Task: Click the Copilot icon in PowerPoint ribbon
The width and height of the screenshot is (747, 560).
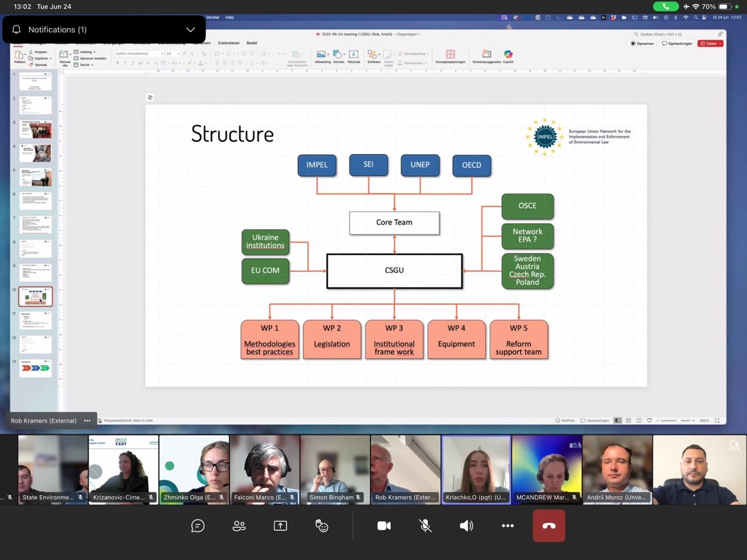Action: point(508,56)
